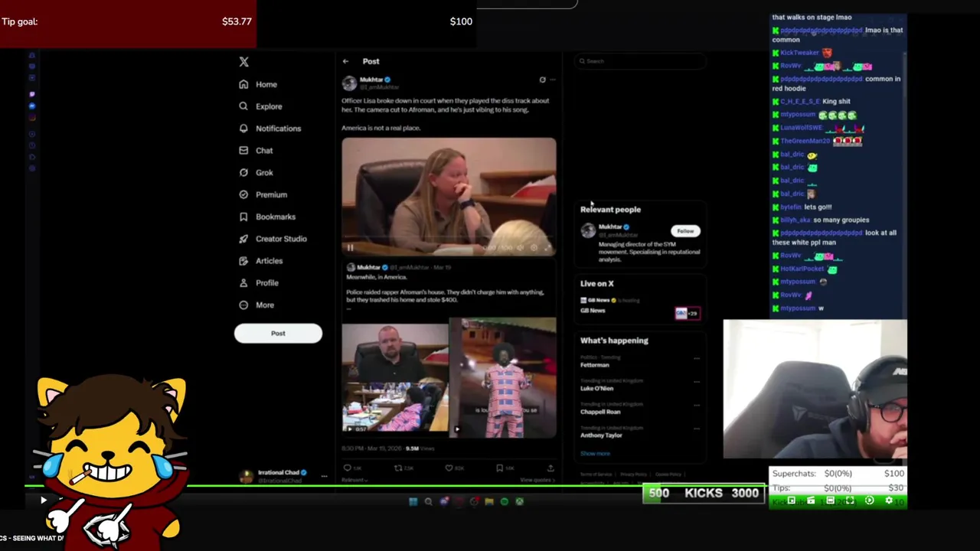Click the GB News listener avatars badge
This screenshot has height=551, width=980.
[687, 313]
